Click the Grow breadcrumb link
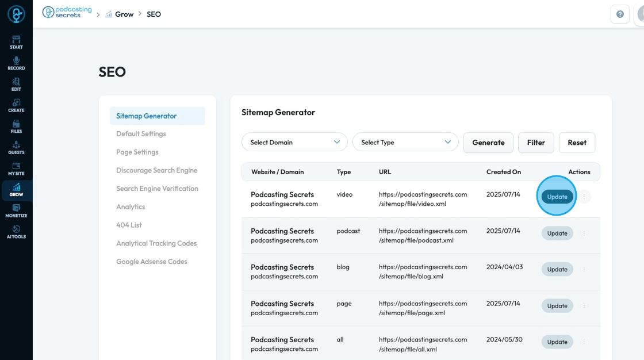Viewport: 644px width, 360px height. click(124, 14)
